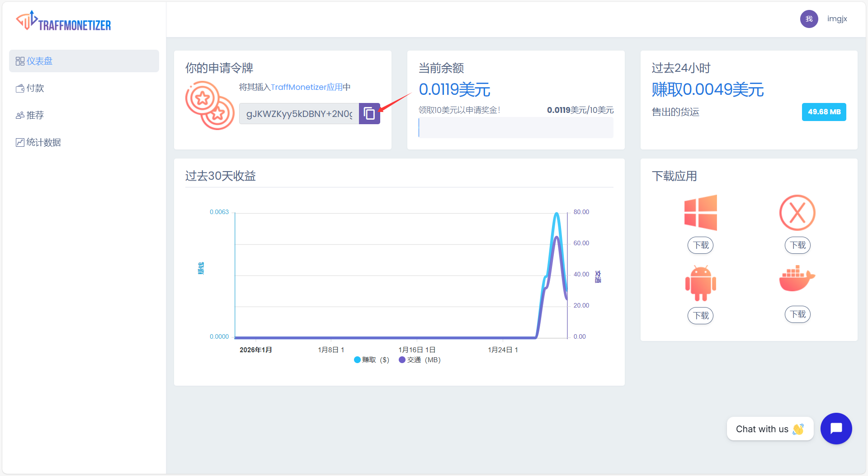This screenshot has height=476, width=868.
Task: Click the balance payout progress bar
Action: [x=515, y=128]
